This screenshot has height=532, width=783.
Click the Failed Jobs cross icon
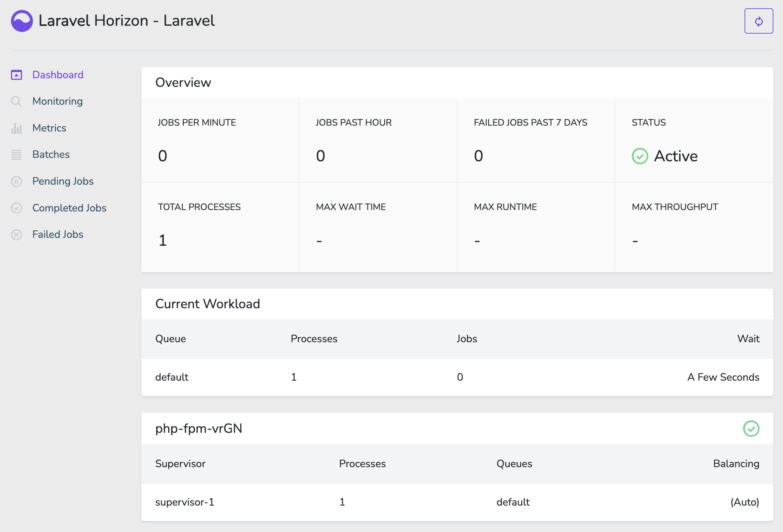pyautogui.click(x=16, y=234)
